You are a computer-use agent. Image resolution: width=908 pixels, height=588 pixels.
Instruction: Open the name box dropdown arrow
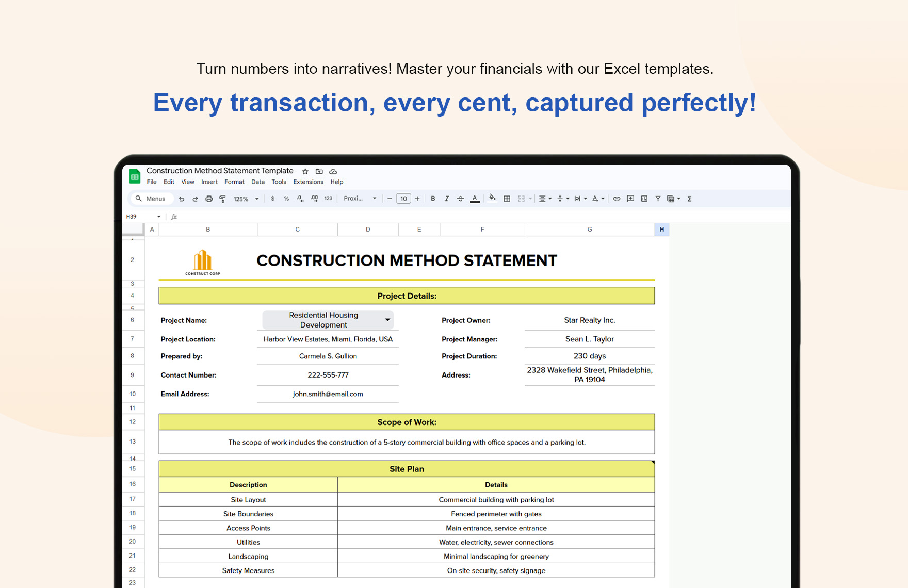159,217
